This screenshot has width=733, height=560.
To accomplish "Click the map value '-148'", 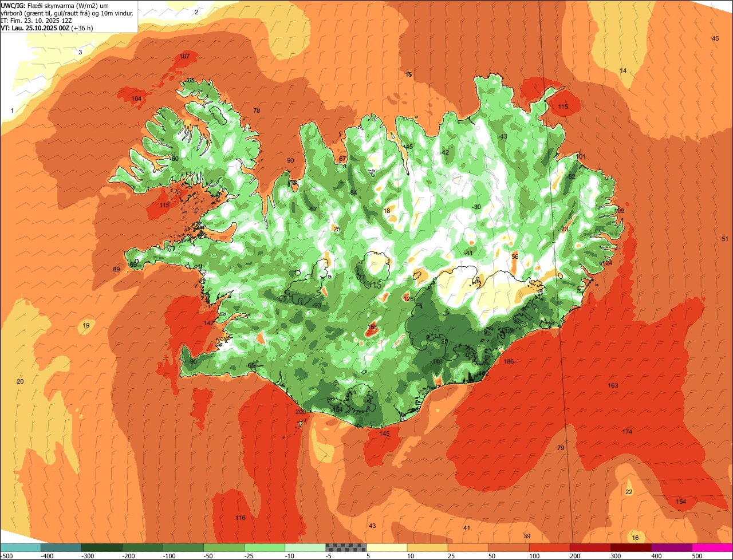I will [x=437, y=361].
